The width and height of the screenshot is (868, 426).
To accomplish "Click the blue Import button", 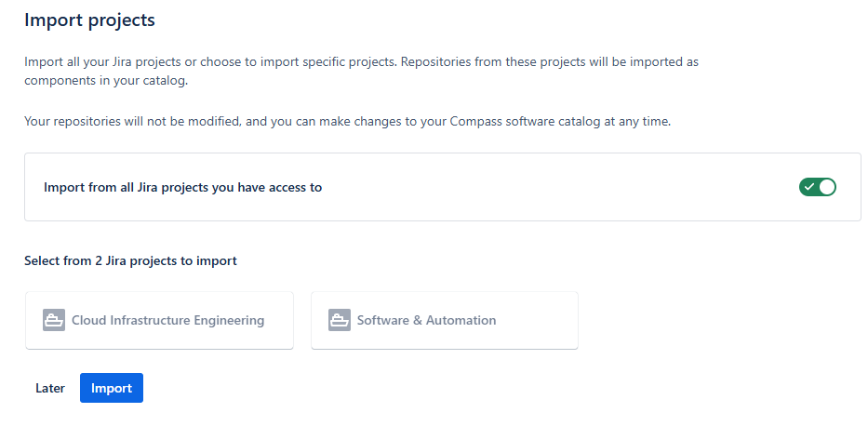I will pos(112,388).
